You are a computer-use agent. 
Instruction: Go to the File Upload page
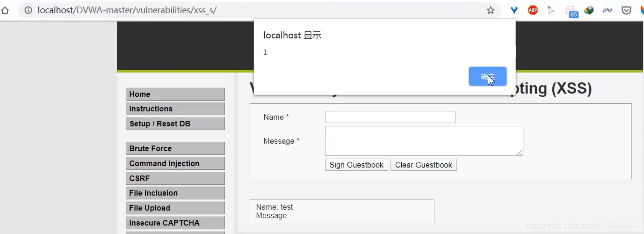click(x=175, y=208)
